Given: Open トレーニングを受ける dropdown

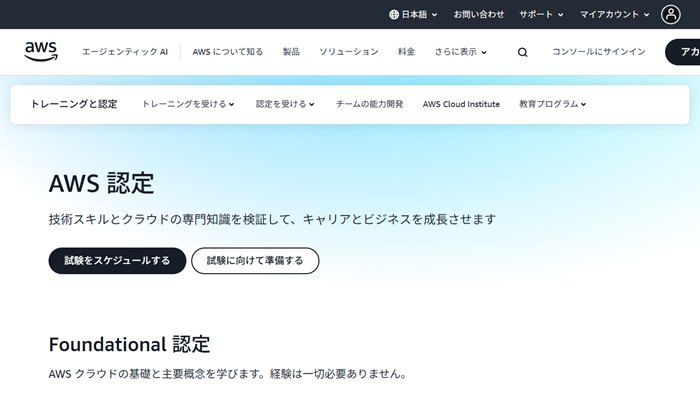Looking at the screenshot, I should tap(188, 104).
